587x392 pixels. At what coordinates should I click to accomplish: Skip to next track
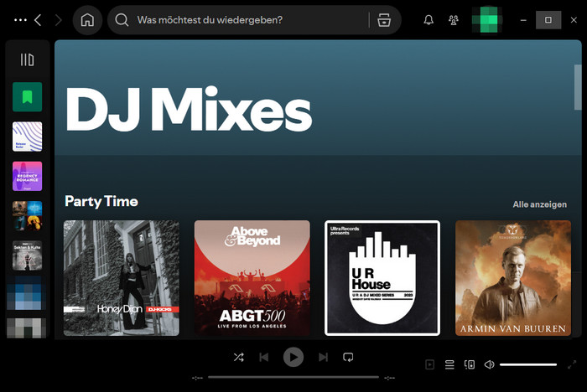[x=323, y=357]
